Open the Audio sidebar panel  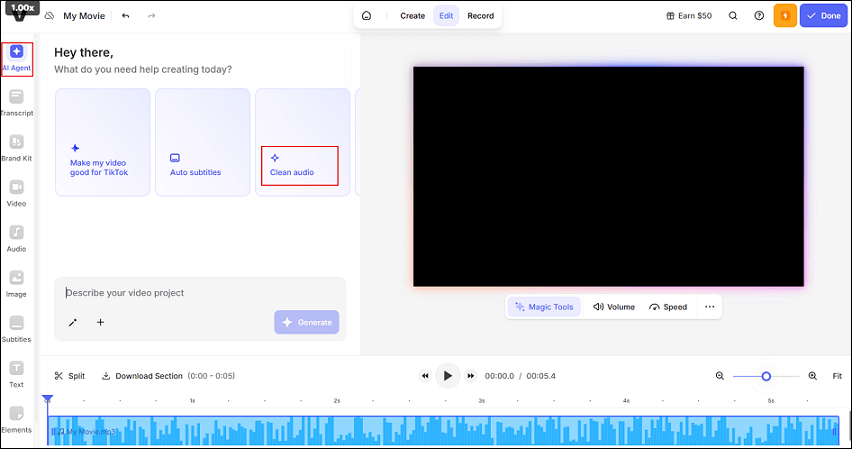coord(16,239)
